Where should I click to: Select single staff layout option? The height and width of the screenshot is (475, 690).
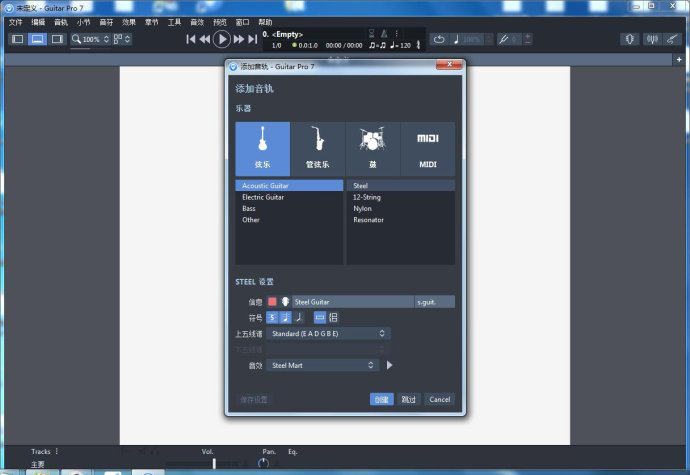[320, 317]
